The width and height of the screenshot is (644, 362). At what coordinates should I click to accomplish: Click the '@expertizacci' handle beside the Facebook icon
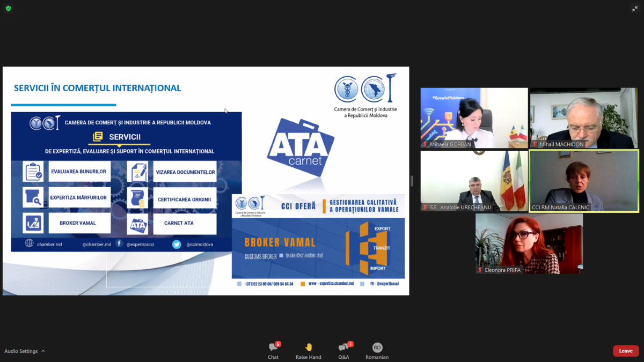click(x=141, y=244)
